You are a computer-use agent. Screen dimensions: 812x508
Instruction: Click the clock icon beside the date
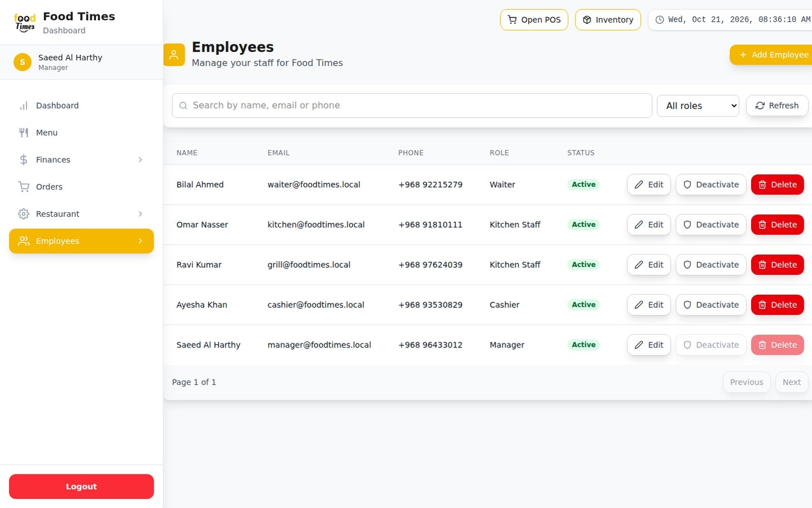point(659,20)
